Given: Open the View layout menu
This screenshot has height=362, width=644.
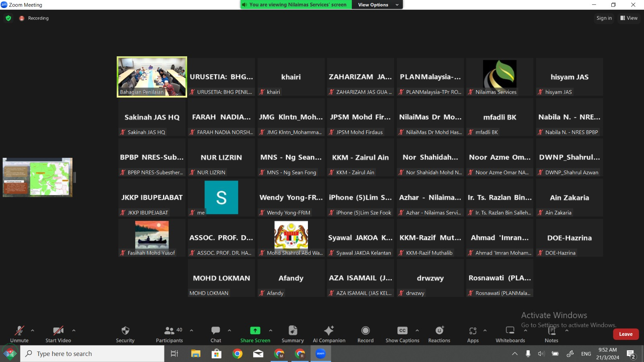Looking at the screenshot, I should click(629, 18).
